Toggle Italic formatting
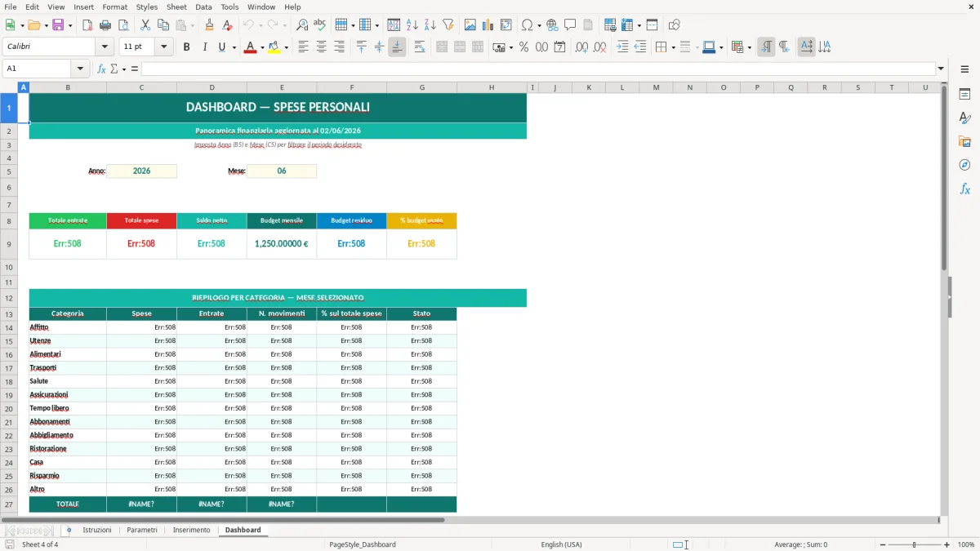 [x=205, y=47]
